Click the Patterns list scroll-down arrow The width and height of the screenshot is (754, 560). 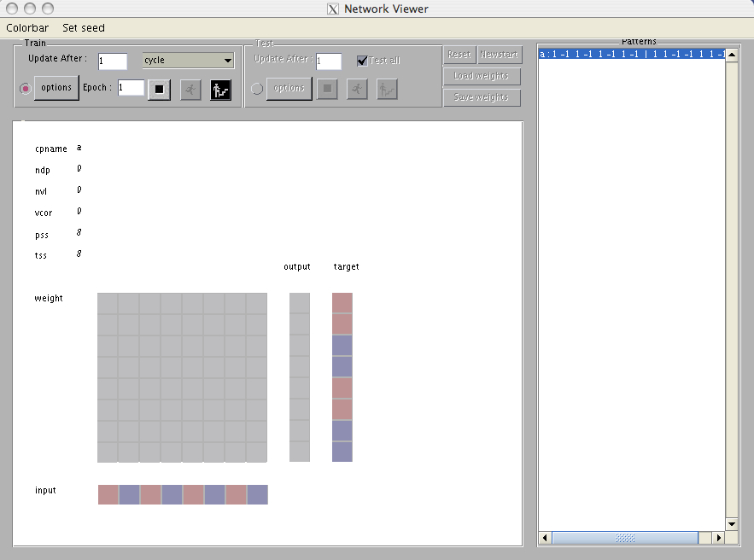tap(731, 523)
